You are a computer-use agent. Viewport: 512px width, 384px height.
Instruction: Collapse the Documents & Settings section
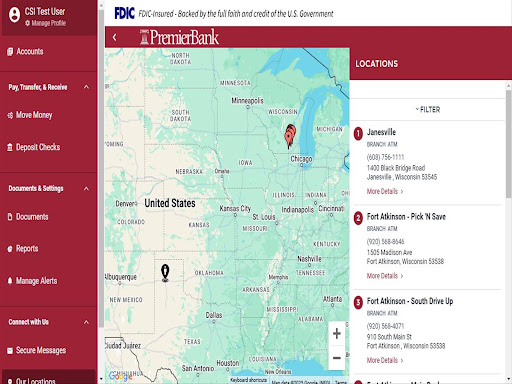click(x=86, y=189)
